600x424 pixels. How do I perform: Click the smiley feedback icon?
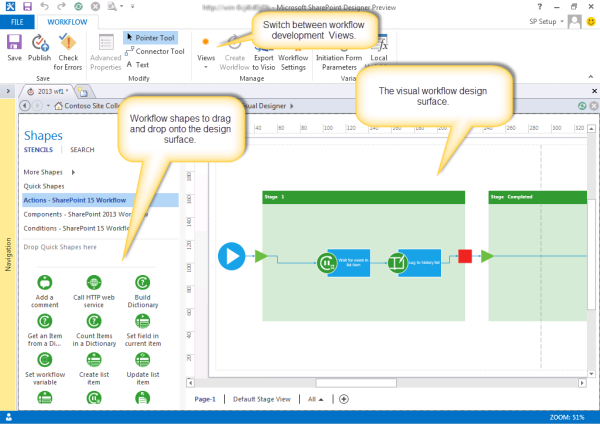pyautogui.click(x=591, y=21)
